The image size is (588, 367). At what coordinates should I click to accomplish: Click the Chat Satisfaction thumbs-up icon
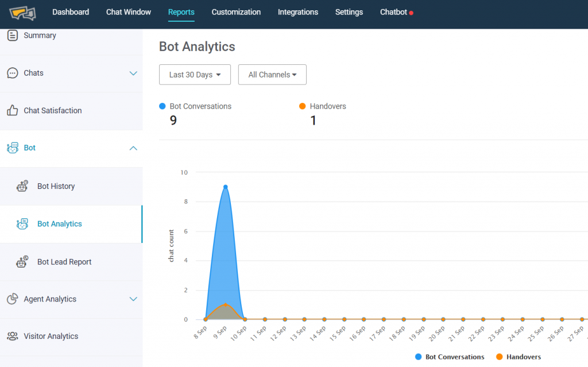pyautogui.click(x=13, y=110)
